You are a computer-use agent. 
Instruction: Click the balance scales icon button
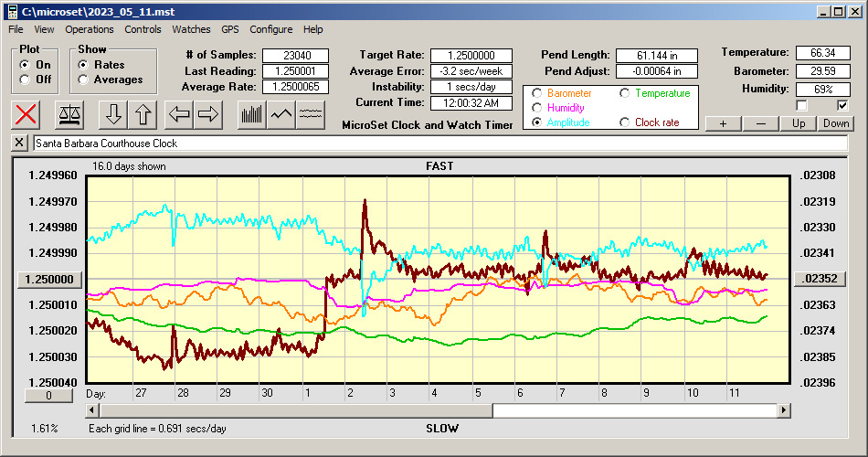tap(69, 114)
